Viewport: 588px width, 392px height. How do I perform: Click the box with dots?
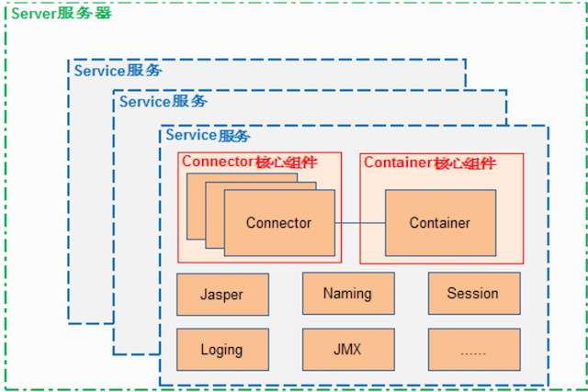click(x=474, y=350)
